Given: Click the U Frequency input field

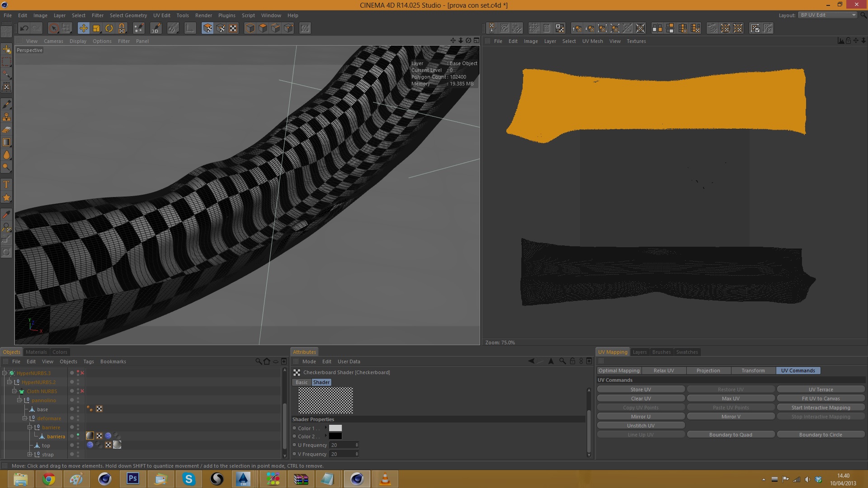Looking at the screenshot, I should pyautogui.click(x=342, y=445).
